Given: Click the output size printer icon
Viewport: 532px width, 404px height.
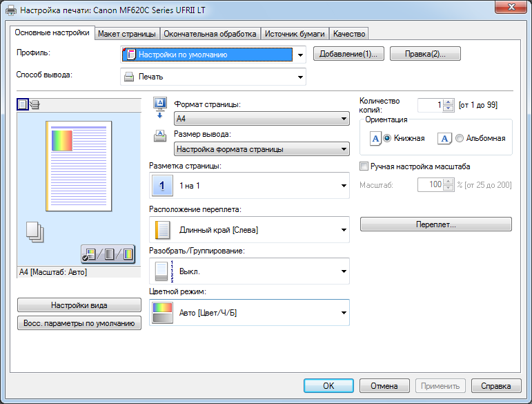Looking at the screenshot, I should 160,136.
